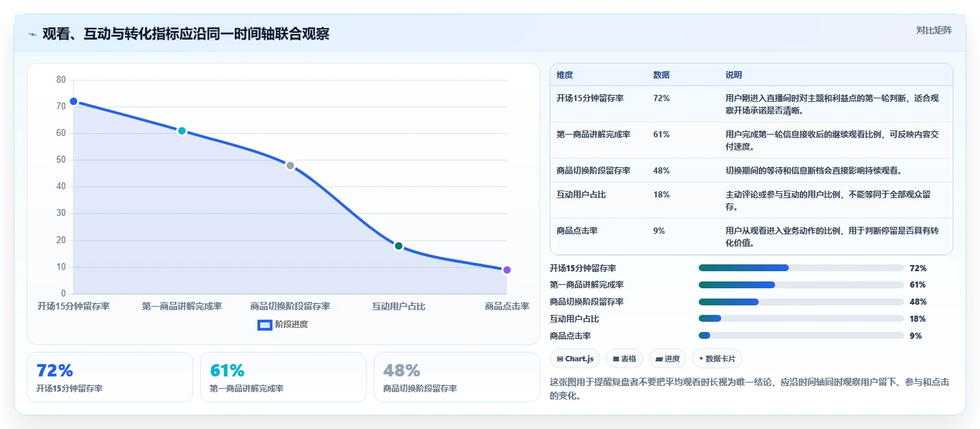Click the dark green data point at 18
980x429 pixels.
click(x=399, y=246)
